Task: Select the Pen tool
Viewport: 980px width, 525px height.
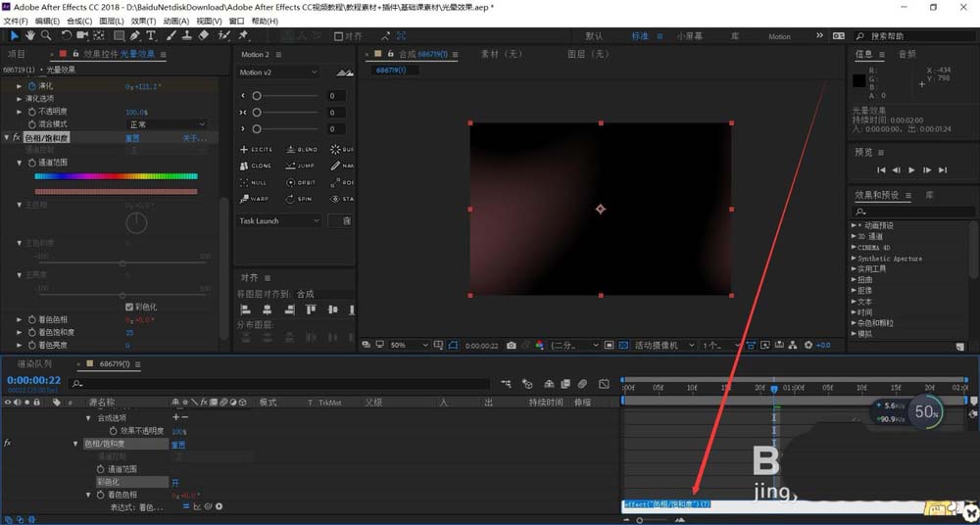Action: click(135, 35)
